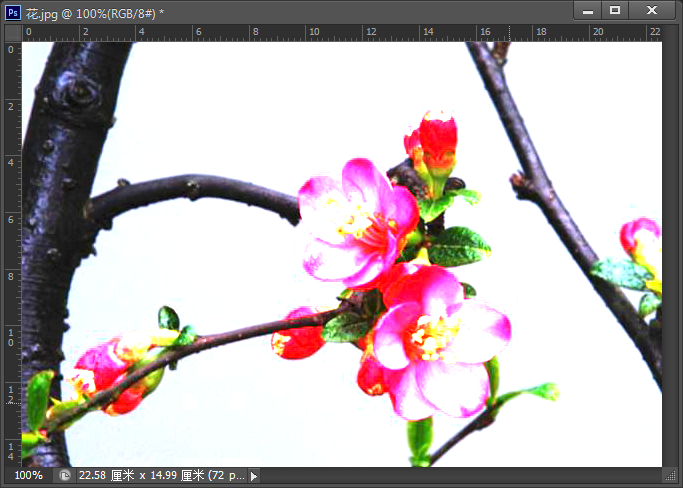Click the Photoshop Ps icon in title bar

coord(12,10)
